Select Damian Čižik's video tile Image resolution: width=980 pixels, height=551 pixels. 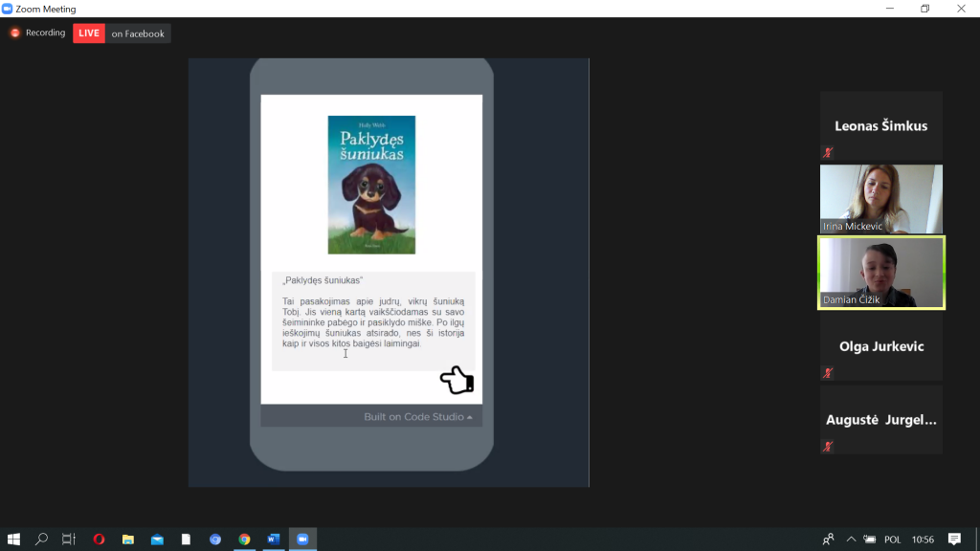click(x=881, y=273)
